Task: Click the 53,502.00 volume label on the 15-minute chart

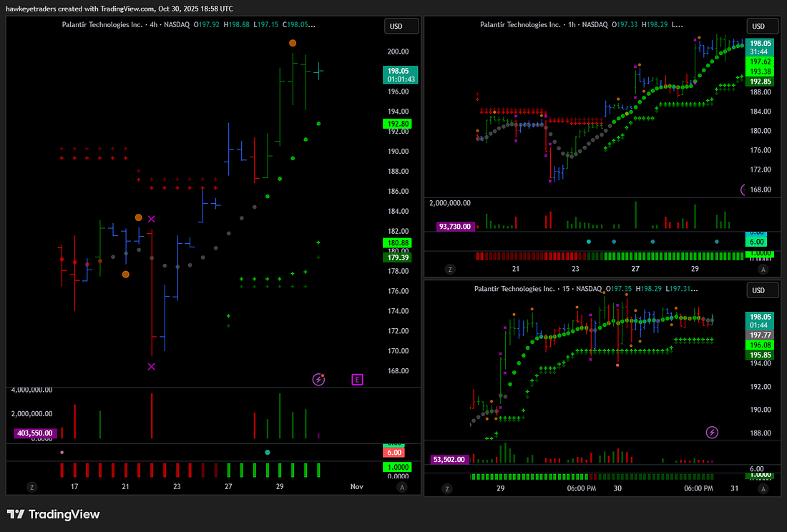Action: coord(449,459)
